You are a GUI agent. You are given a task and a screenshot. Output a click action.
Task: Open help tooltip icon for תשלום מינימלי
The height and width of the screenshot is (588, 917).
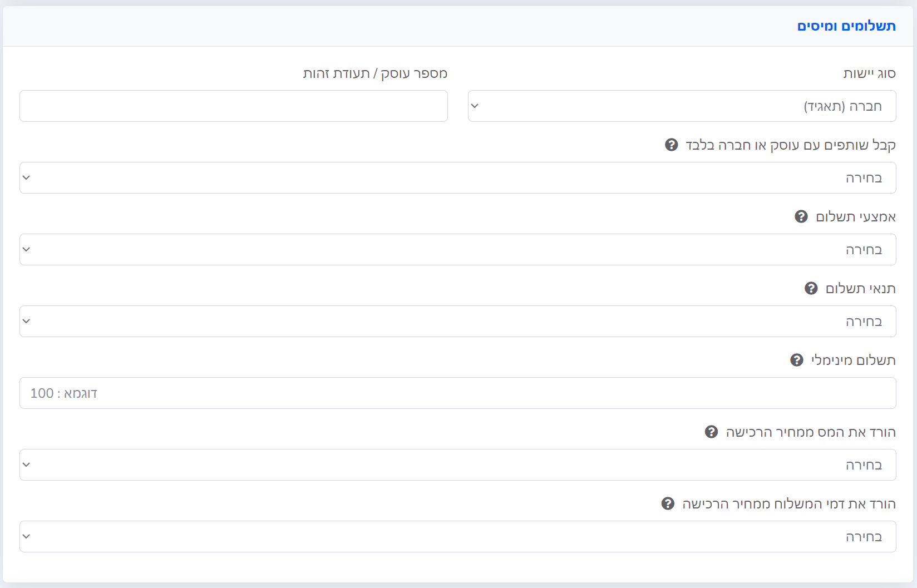(x=796, y=360)
